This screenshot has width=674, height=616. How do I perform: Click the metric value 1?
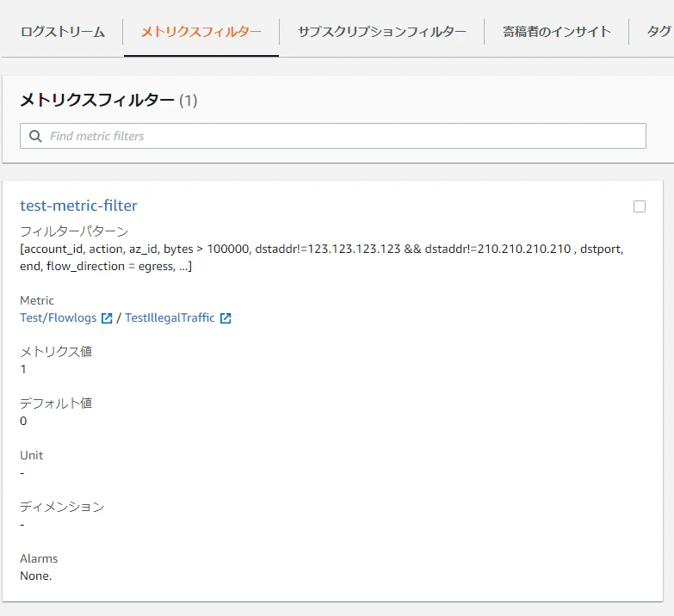(23, 369)
